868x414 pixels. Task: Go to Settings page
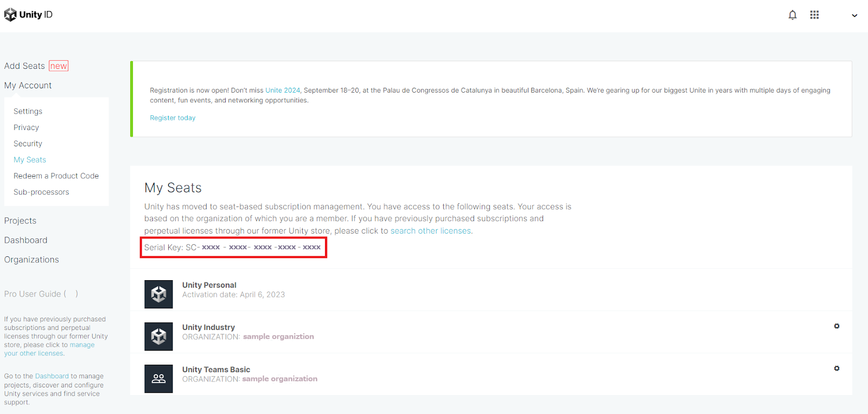(28, 111)
